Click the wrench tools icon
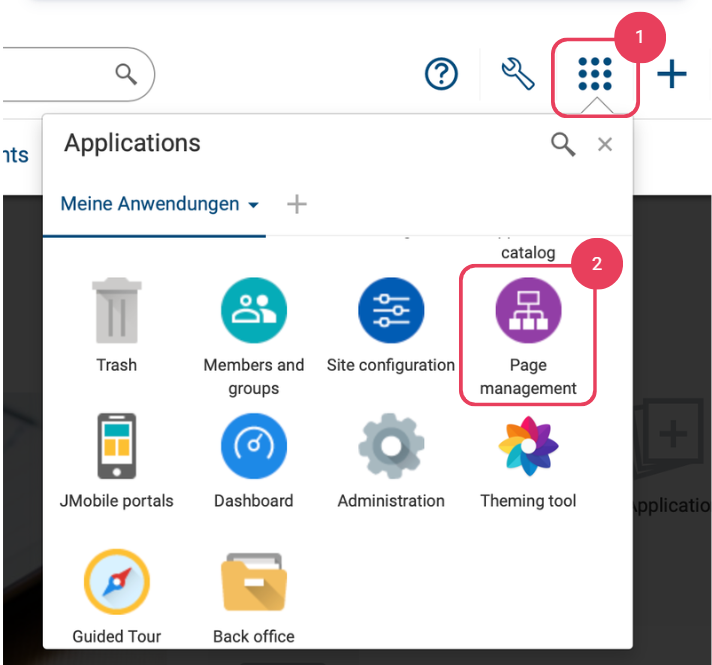712x665 pixels. click(x=518, y=74)
